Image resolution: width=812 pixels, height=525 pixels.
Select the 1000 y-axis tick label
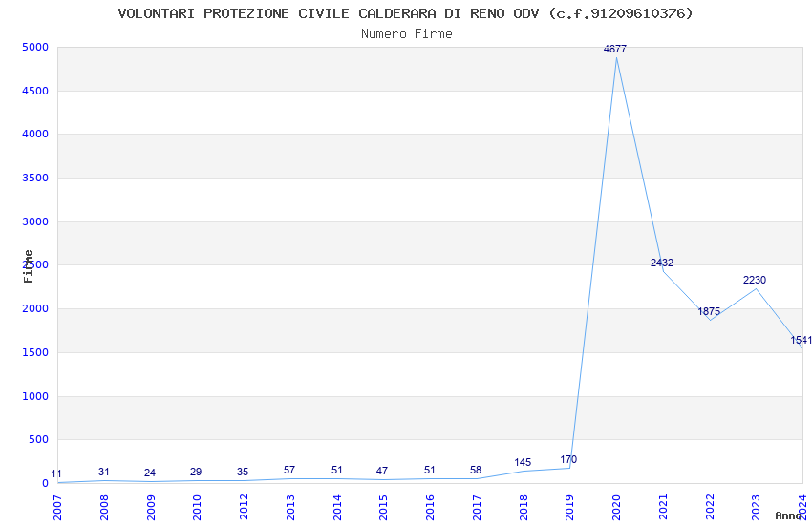pyautogui.click(x=34, y=396)
